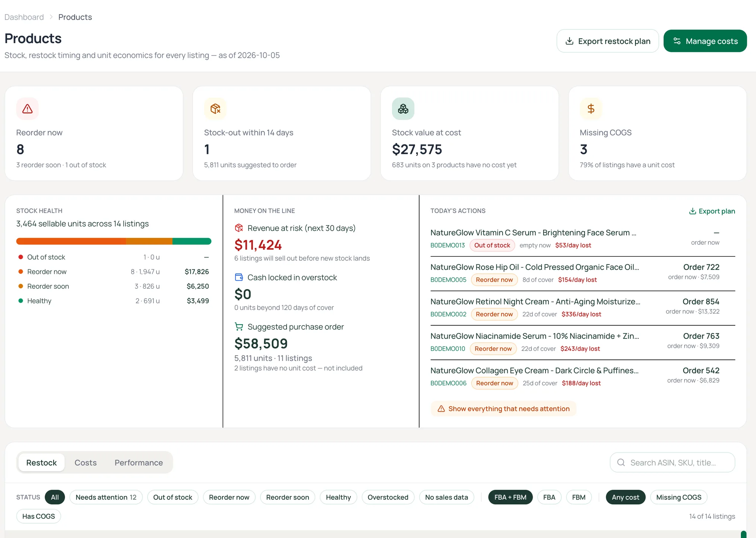This screenshot has height=538, width=756.
Task: Open B0DEMO005 ASIN link
Action: [x=448, y=280]
